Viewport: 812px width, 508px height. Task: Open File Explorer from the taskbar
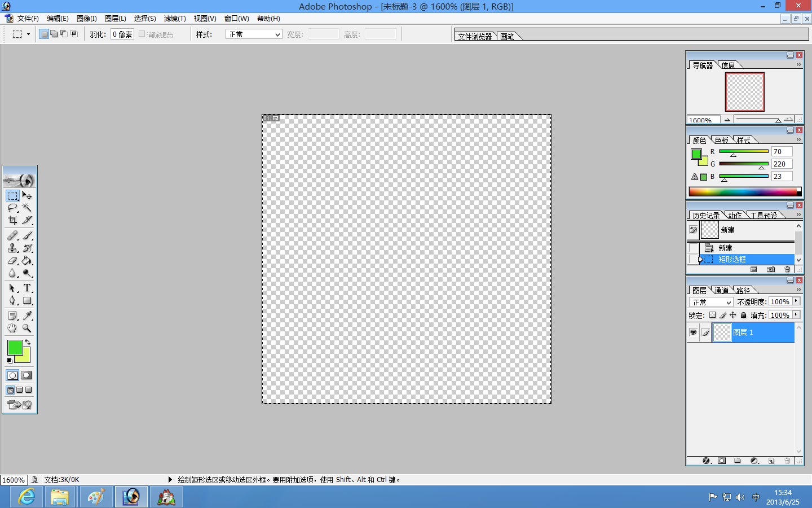pyautogui.click(x=60, y=497)
